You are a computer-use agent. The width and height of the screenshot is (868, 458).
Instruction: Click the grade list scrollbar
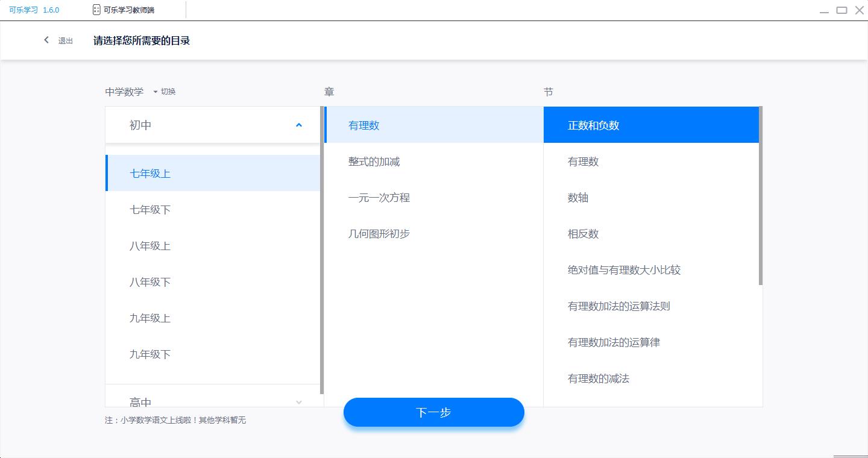point(322,250)
